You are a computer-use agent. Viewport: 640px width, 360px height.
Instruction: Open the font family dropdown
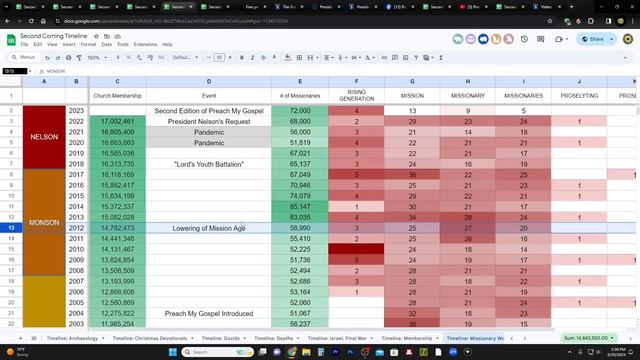click(185, 58)
